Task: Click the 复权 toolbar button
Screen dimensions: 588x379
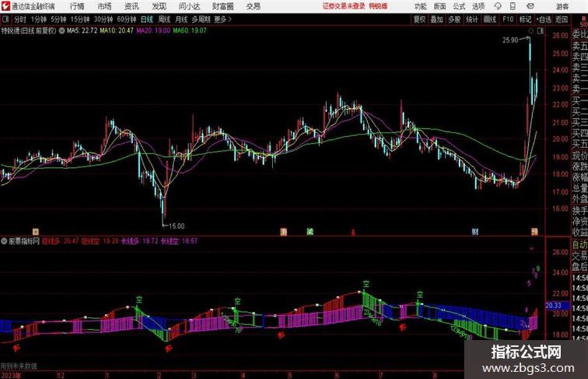Action: tap(419, 19)
